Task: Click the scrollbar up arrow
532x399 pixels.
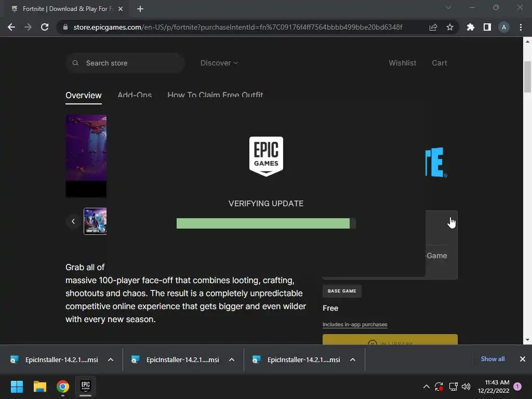Action: (x=527, y=42)
